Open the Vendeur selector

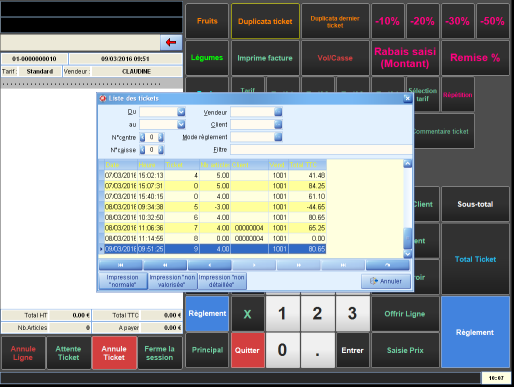click(278, 112)
